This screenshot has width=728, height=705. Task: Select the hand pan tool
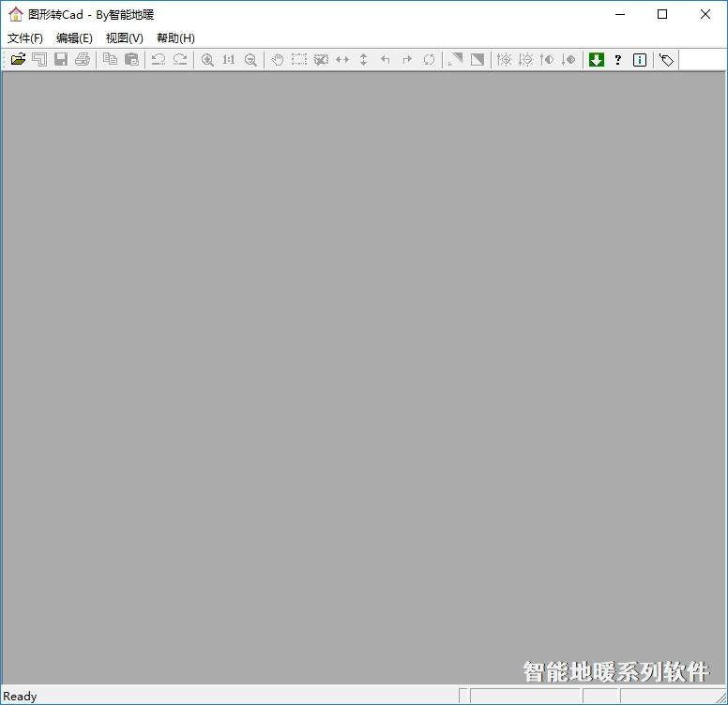(278, 59)
